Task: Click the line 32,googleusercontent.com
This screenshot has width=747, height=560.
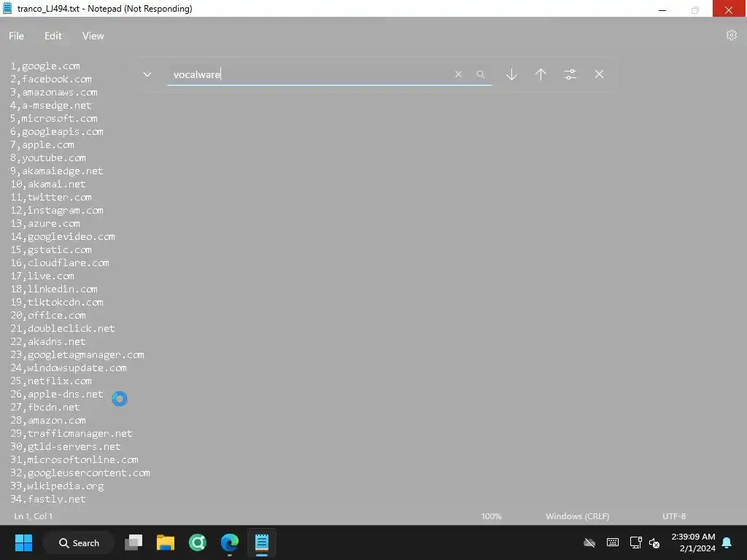Action: [80, 472]
